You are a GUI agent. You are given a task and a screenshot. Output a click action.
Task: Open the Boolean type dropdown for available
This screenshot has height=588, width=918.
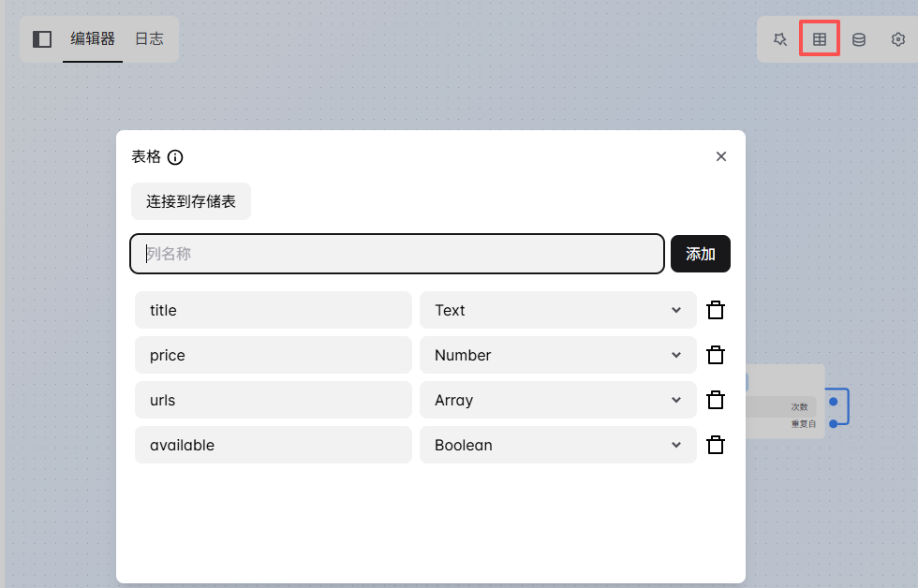pos(557,445)
